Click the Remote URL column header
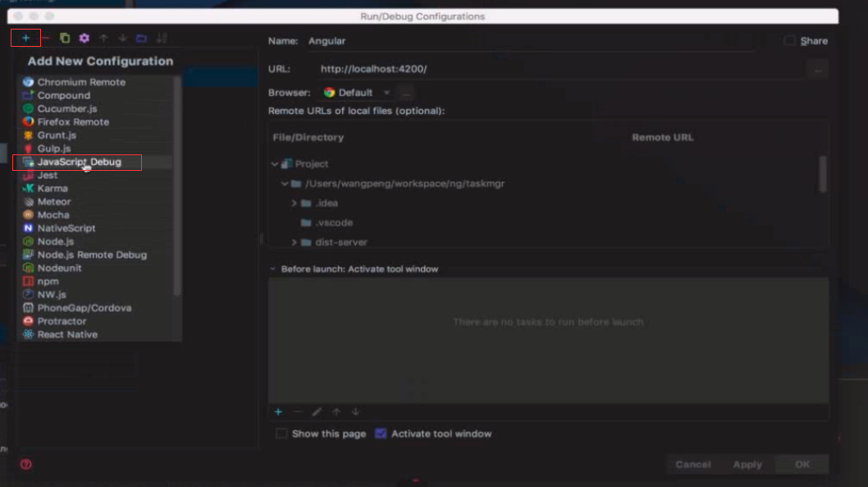The image size is (868, 487). click(663, 137)
